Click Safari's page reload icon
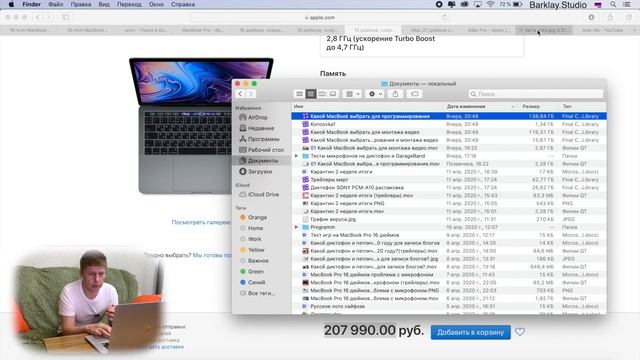The height and width of the screenshot is (360, 640). 444,18
